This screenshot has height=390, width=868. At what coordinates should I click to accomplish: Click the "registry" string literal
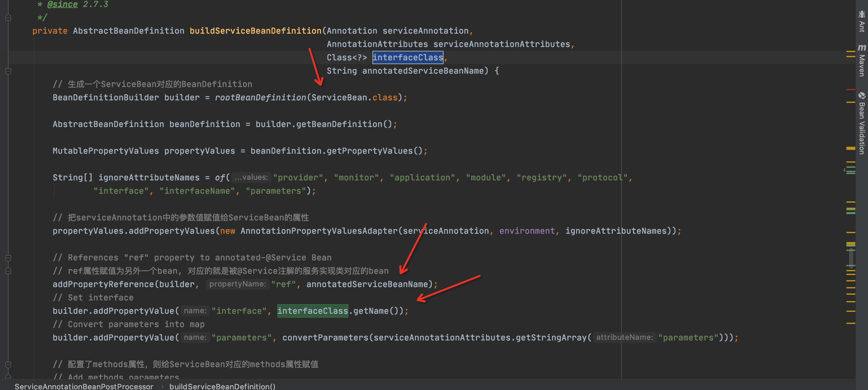tap(542, 178)
